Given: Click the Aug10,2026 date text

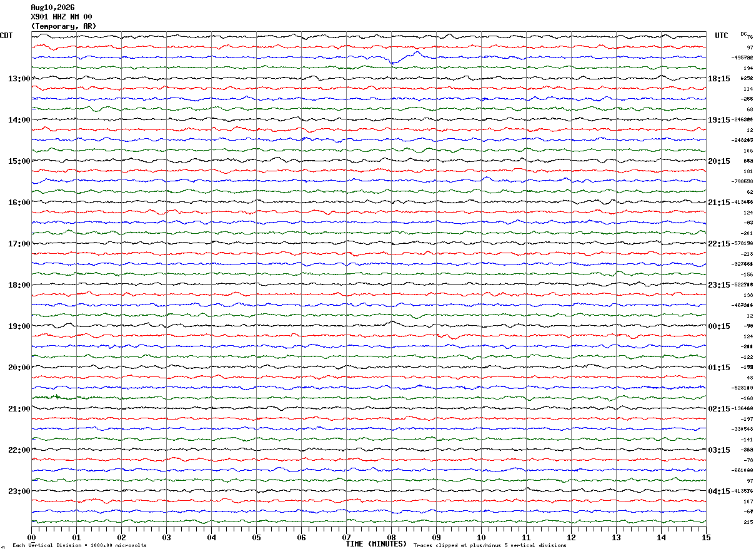Looking at the screenshot, I should pos(52,8).
